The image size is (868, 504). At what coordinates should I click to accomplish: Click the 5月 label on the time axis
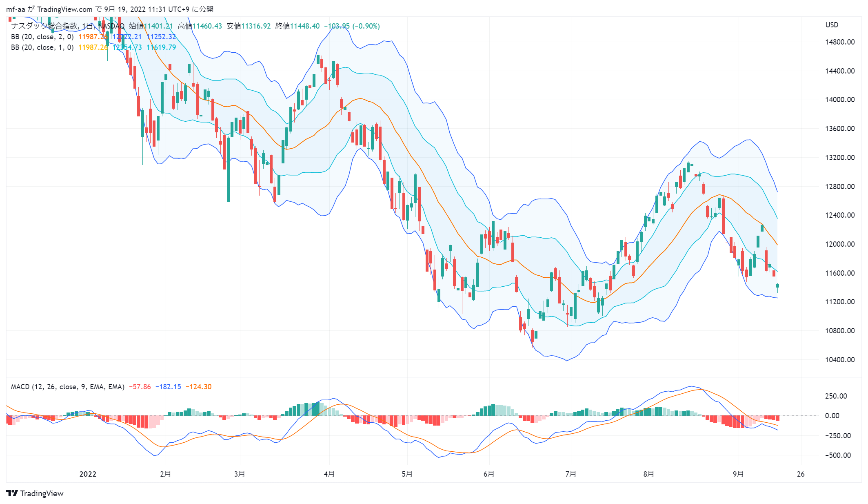click(407, 474)
